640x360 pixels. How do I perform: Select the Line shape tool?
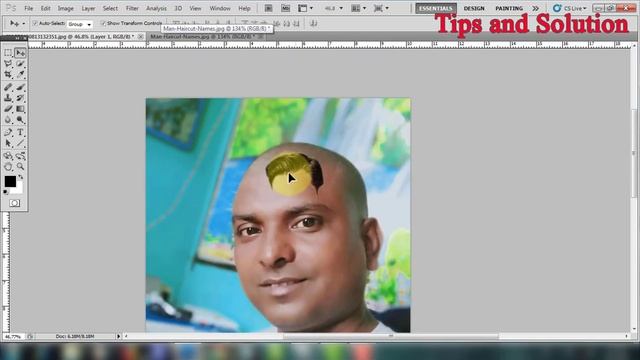click(20, 143)
